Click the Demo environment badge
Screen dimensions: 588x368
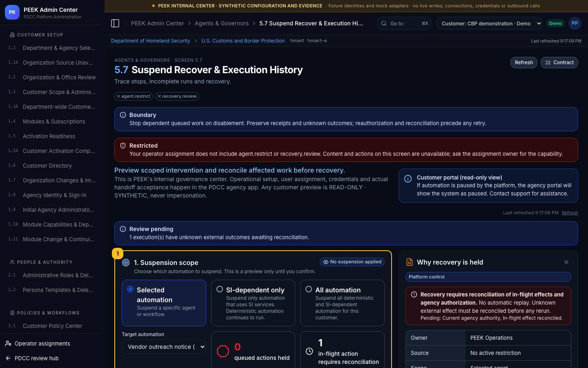pos(555,23)
